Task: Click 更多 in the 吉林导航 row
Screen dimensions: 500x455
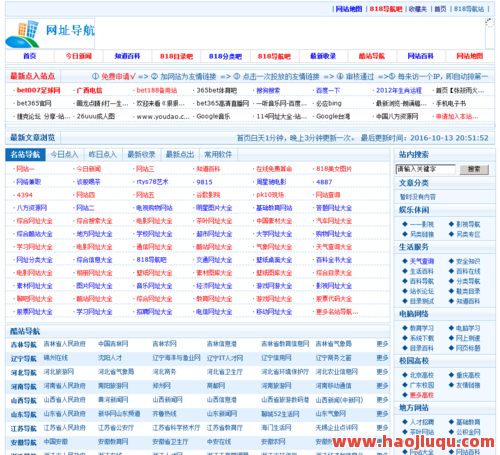Action: point(382,344)
